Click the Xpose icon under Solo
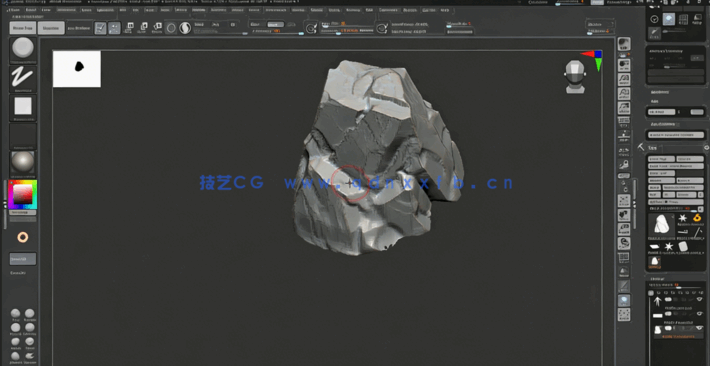Image resolution: width=710 pixels, height=366 pixels. [624, 315]
